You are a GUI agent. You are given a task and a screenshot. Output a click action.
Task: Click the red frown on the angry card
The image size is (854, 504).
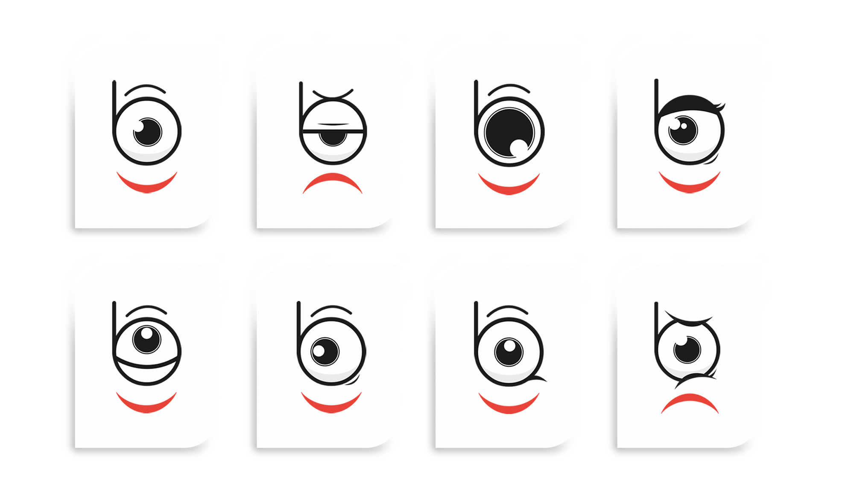[690, 404]
